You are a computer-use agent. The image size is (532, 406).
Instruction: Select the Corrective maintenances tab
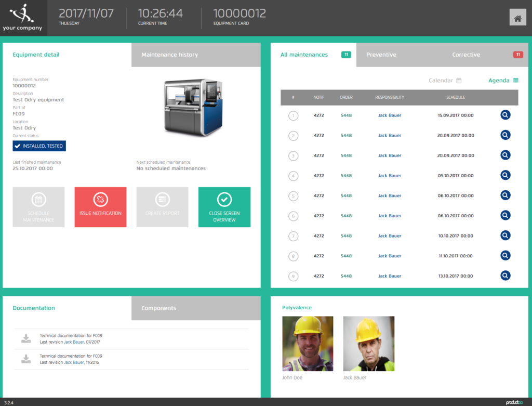point(466,55)
